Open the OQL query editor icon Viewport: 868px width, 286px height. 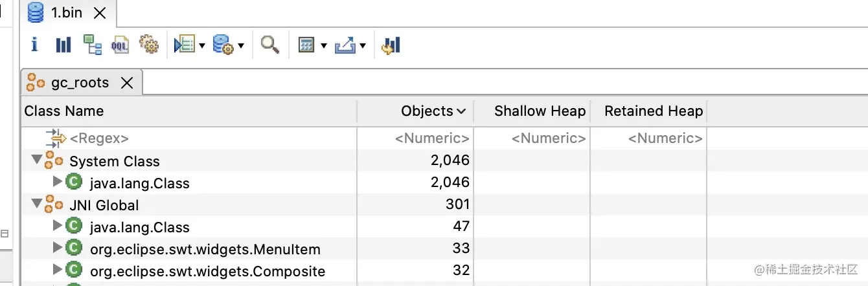[x=120, y=45]
